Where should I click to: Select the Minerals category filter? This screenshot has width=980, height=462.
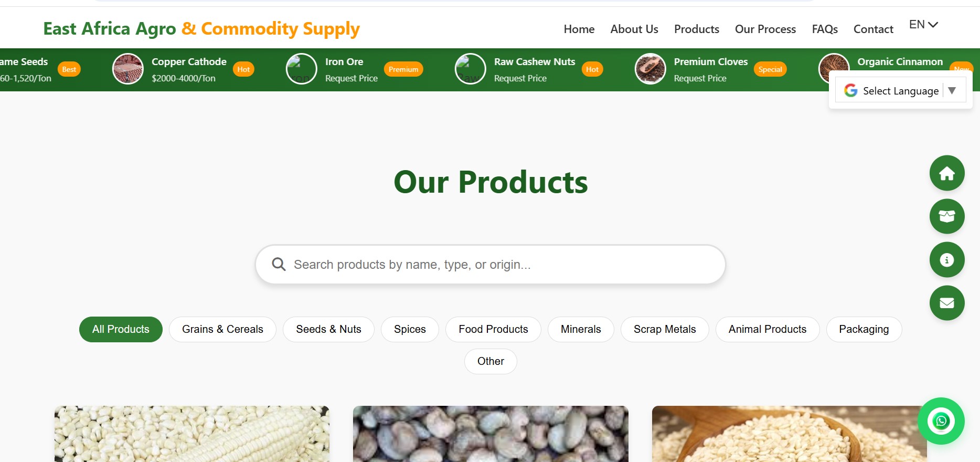point(580,329)
